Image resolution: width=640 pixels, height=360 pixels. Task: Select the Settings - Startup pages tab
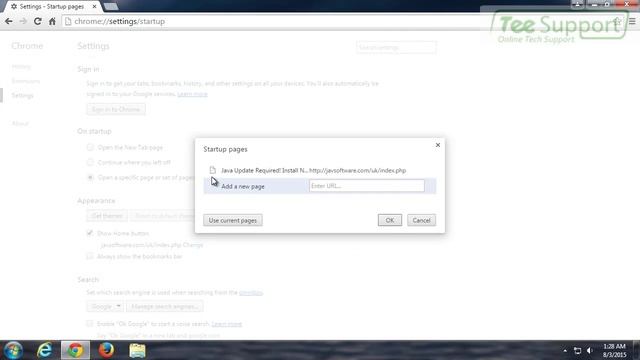point(51,7)
